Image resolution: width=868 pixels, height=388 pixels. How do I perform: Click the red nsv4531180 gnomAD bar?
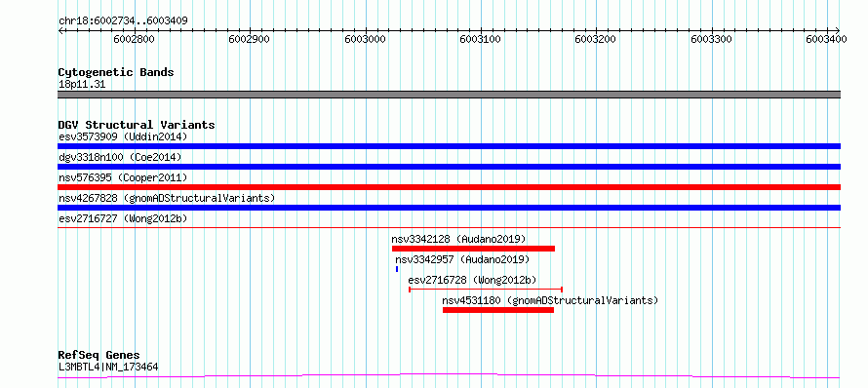point(498,310)
